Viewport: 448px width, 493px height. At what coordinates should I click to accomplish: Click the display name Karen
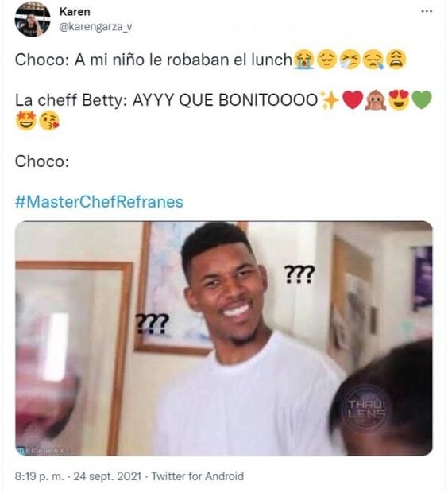[x=75, y=12]
